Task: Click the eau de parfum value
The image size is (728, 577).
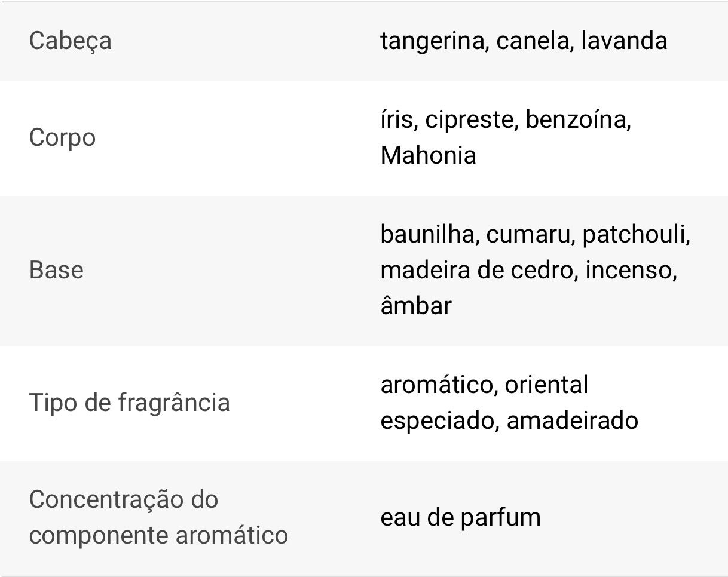Action: [460, 517]
